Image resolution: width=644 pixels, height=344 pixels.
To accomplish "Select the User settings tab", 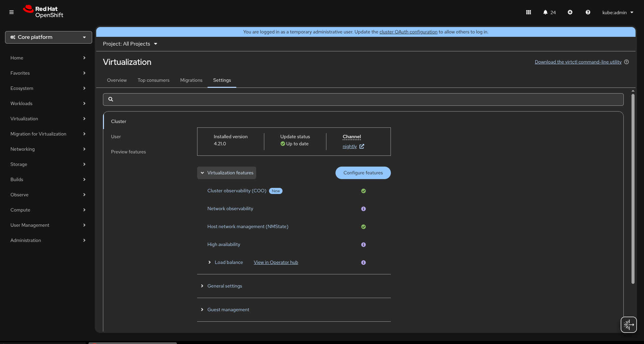I will pos(116,137).
